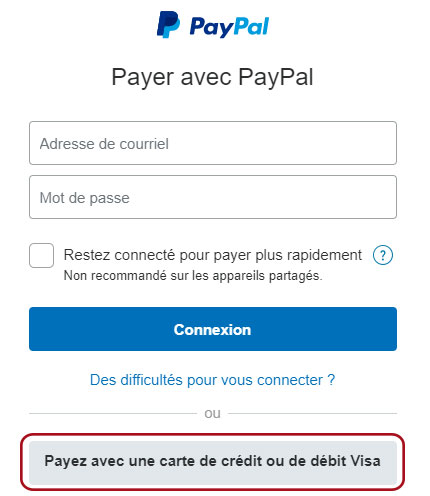Select the Mot de passe field

213,197
